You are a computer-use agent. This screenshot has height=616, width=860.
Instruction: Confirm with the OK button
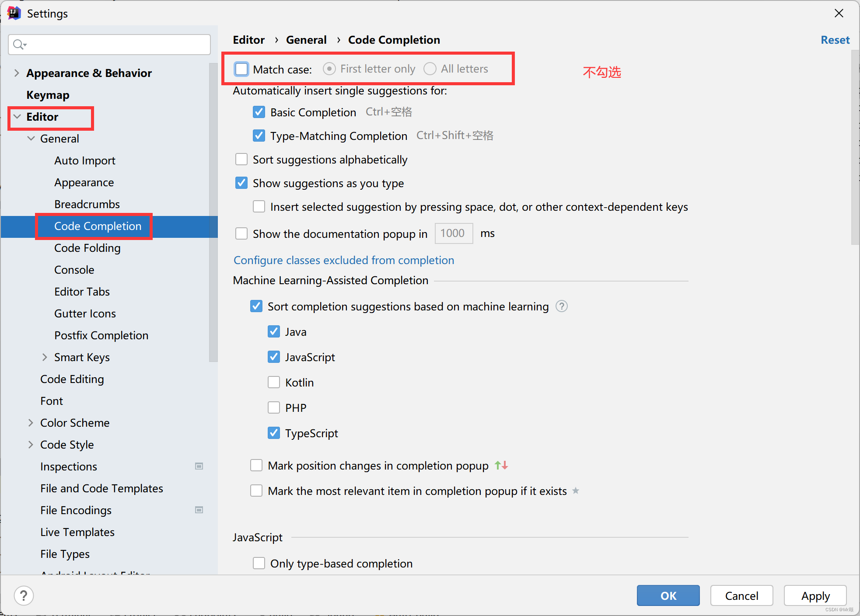click(x=668, y=595)
